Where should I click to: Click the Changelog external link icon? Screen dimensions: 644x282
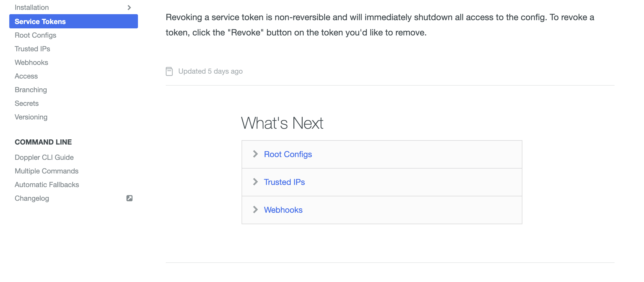click(130, 198)
